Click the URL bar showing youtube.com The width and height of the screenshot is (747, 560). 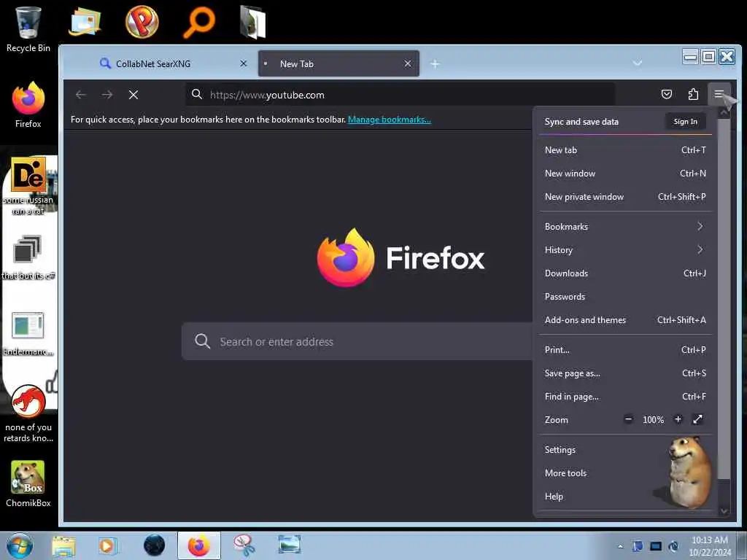coord(400,95)
